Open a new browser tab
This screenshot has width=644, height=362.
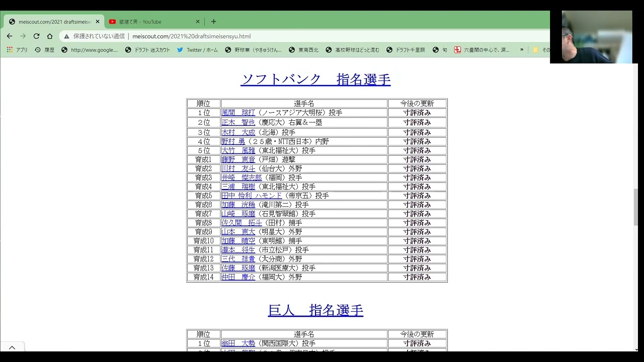click(213, 22)
